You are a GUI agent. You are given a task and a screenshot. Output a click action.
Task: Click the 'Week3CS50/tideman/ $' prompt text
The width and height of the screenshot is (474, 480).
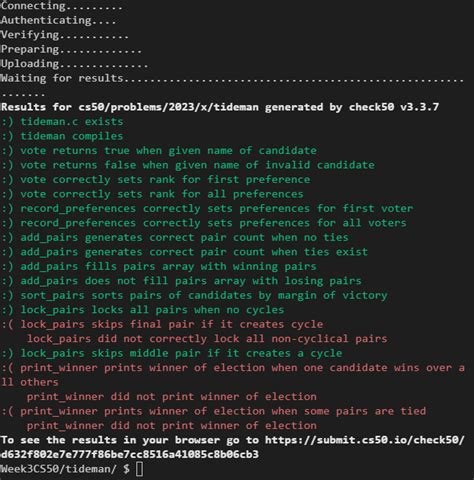click(x=65, y=469)
